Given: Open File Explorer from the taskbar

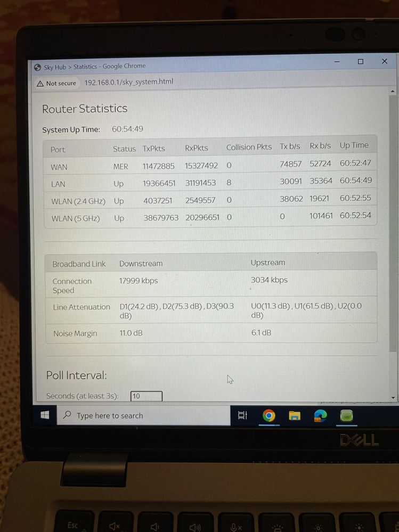Looking at the screenshot, I should pyautogui.click(x=295, y=415).
